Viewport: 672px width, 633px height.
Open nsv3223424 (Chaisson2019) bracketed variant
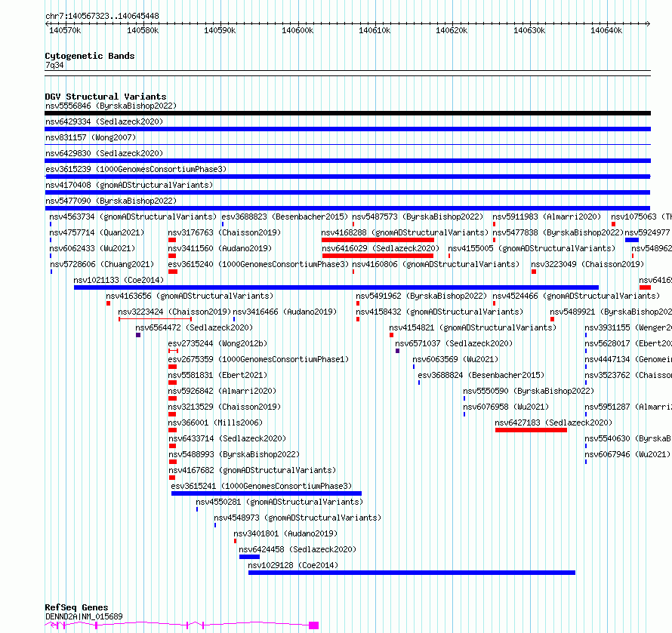tap(155, 319)
